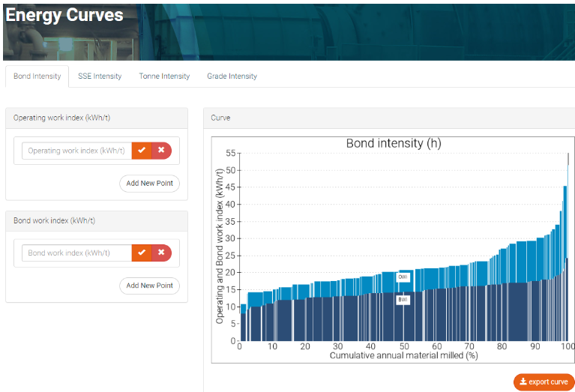Add New Point under Operating work index
Viewport: 575px width, 392px height.
pyautogui.click(x=149, y=184)
